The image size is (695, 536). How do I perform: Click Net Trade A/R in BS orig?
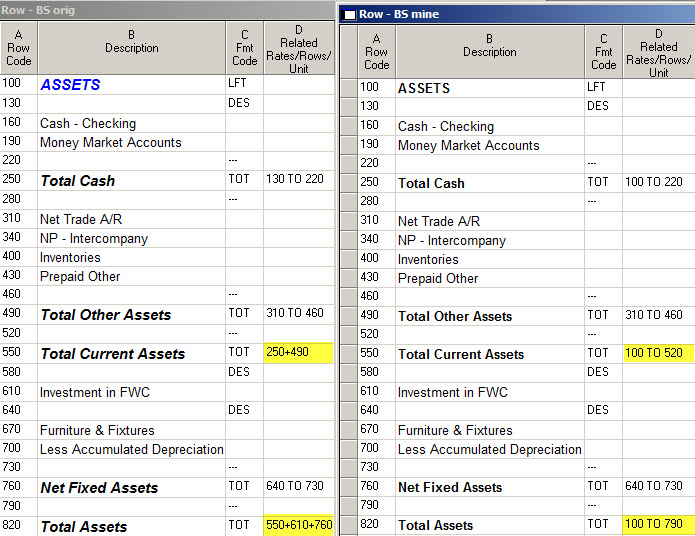[81, 219]
